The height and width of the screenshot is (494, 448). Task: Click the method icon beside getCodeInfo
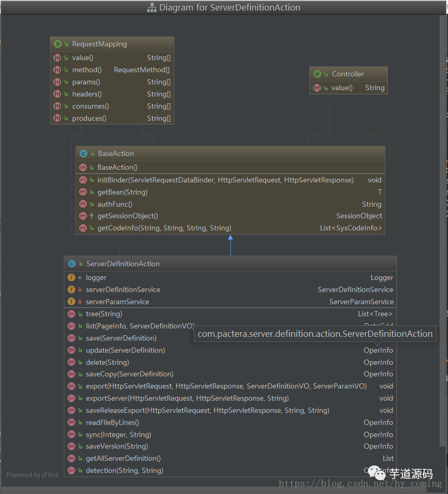coord(83,228)
